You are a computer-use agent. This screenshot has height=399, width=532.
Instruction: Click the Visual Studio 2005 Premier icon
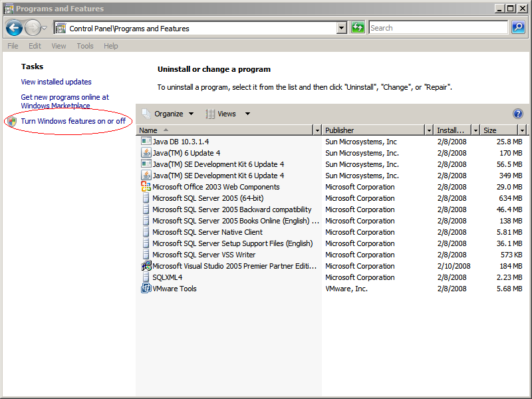146,265
